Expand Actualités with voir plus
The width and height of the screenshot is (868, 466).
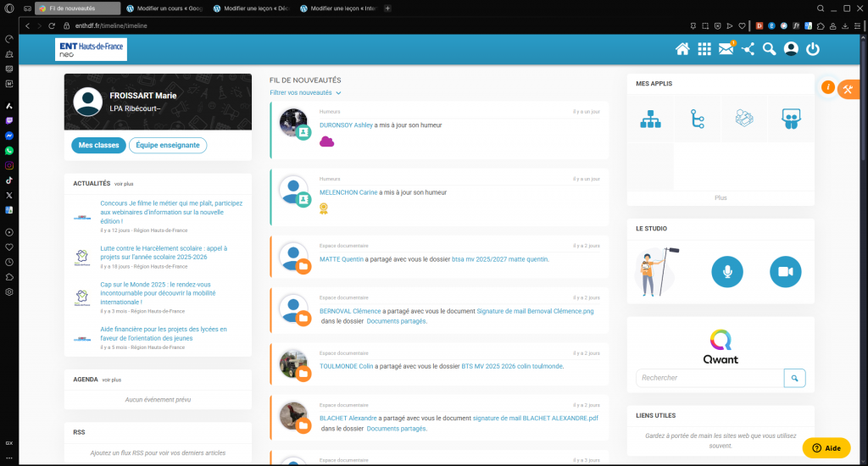[125, 183]
